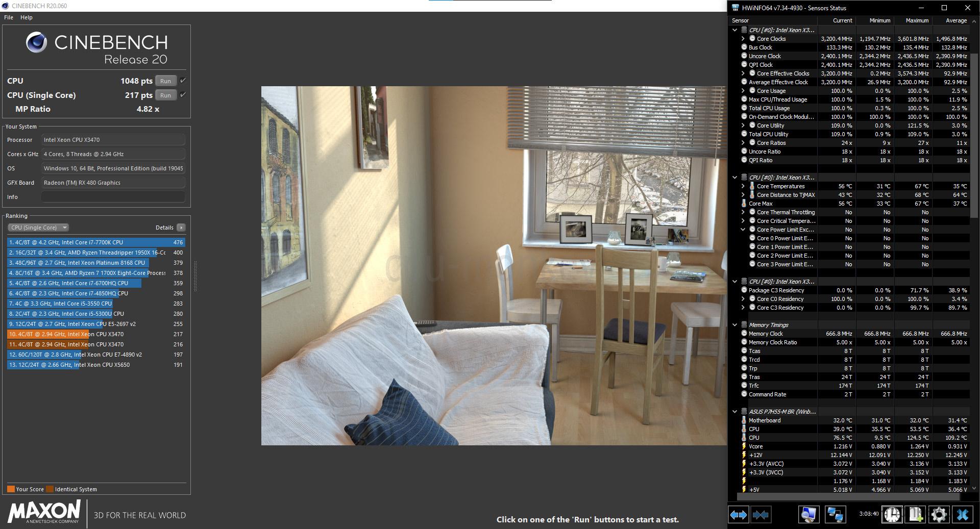Click the circle icon beside Memory Clock
This screenshot has height=529, width=980.
pos(744,334)
